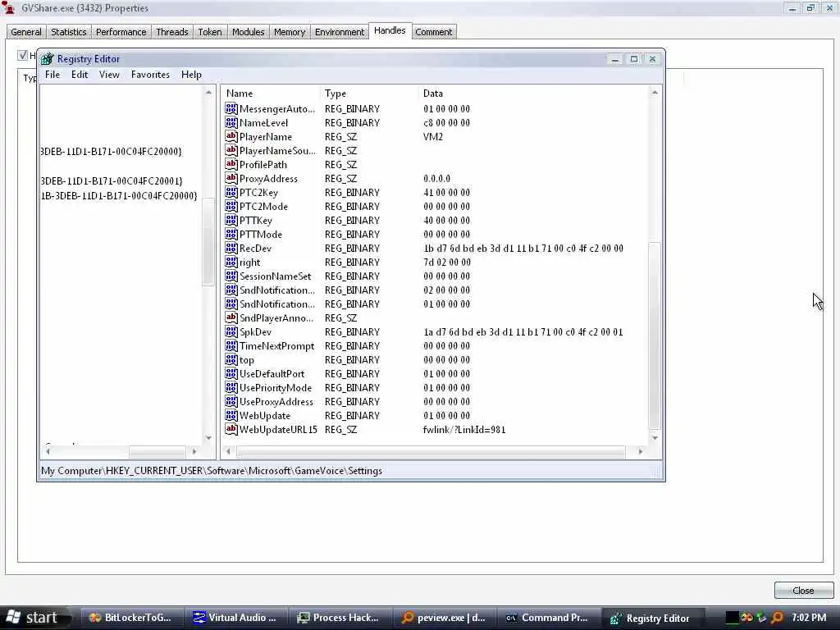Click the icon beside top value
Image resolution: width=840 pixels, height=630 pixels.
[231, 359]
